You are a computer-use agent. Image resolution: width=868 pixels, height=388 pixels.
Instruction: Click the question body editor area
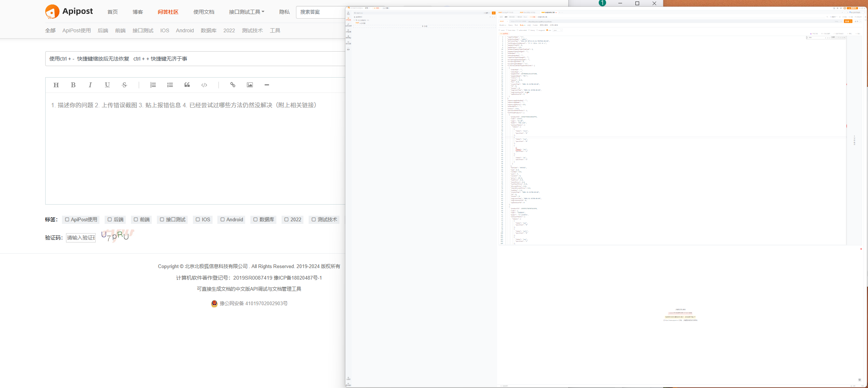195,149
